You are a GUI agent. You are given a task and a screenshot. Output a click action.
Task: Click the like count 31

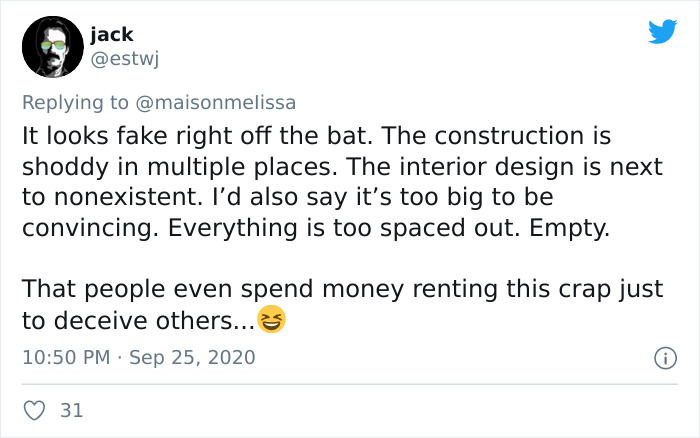(x=71, y=410)
